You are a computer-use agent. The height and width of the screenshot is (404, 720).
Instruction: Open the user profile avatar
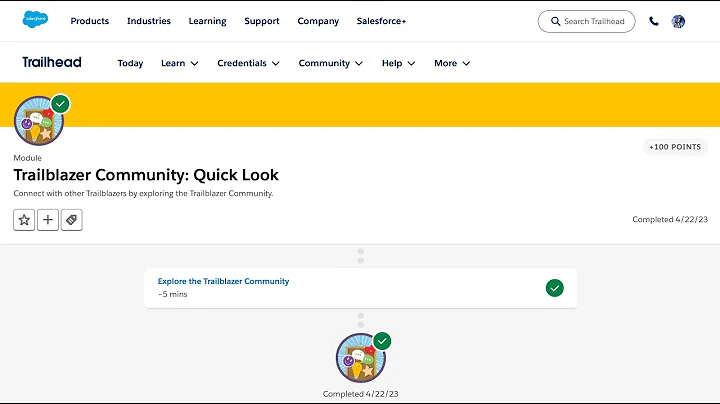click(678, 22)
